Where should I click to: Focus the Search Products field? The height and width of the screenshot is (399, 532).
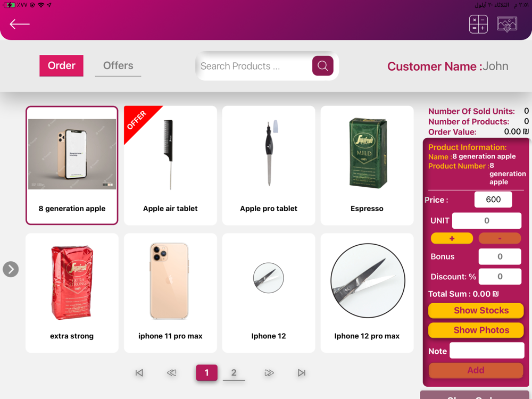point(254,66)
